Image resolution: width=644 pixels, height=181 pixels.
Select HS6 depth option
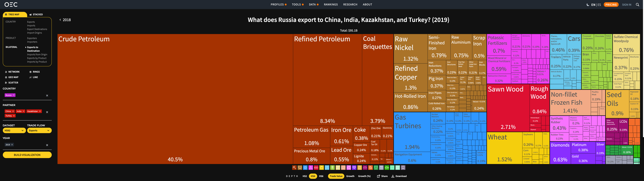pos(321,176)
